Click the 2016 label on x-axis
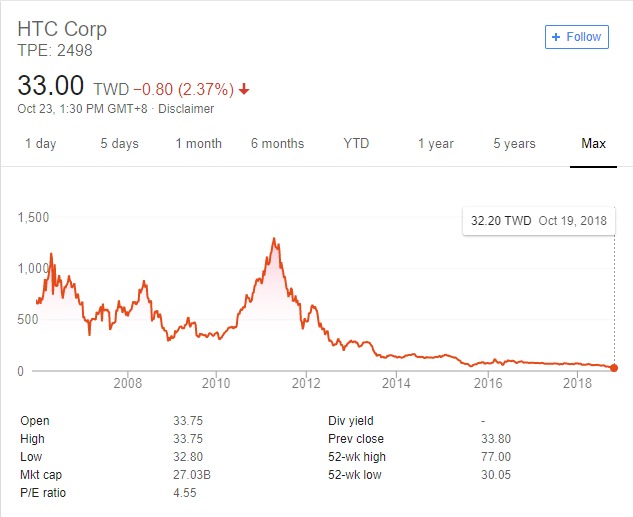 click(x=488, y=383)
